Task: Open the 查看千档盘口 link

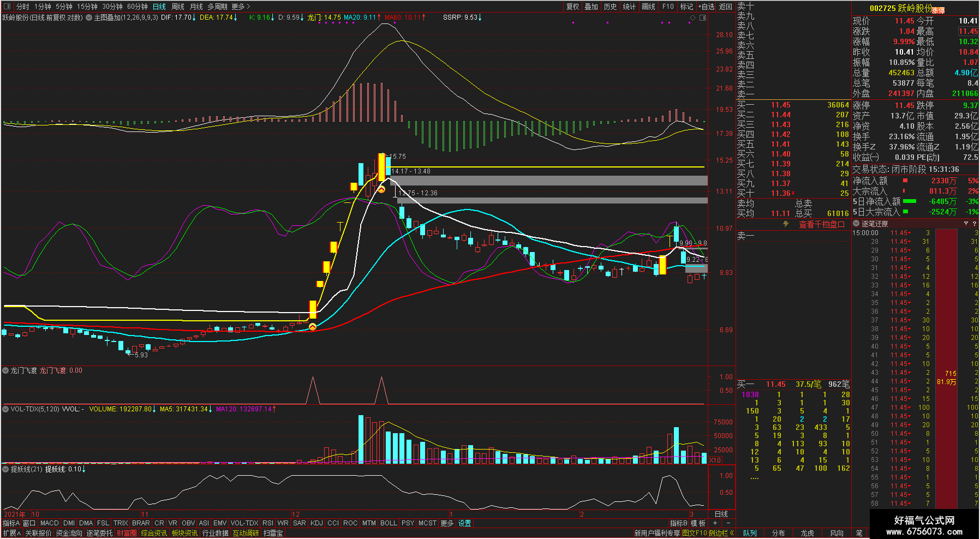Action: [822, 224]
